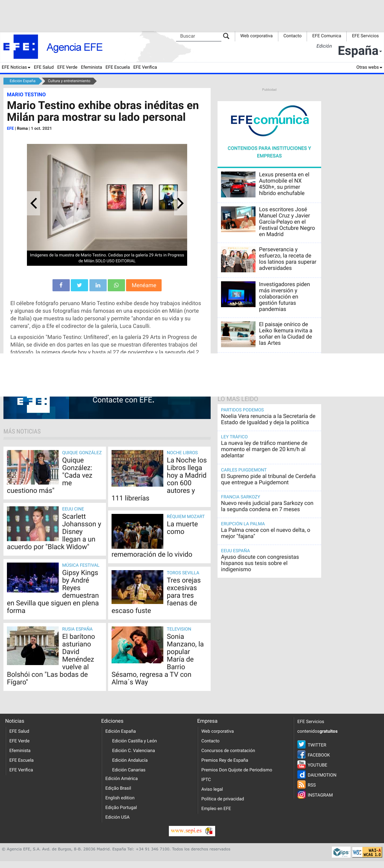384x868 pixels.
Task: Share article on LinkedIn button
Action: pyautogui.click(x=98, y=285)
